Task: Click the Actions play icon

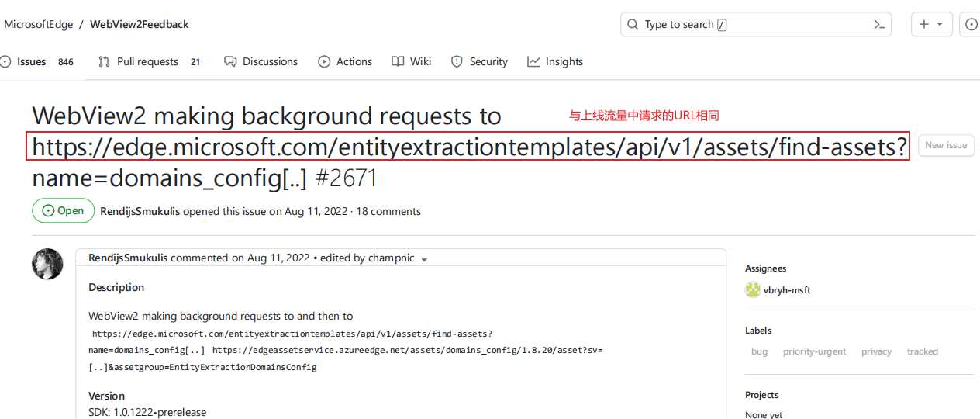Action: coord(324,61)
